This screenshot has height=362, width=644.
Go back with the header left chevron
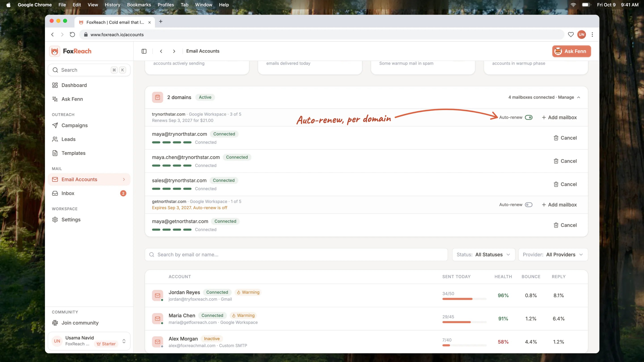[161, 51]
